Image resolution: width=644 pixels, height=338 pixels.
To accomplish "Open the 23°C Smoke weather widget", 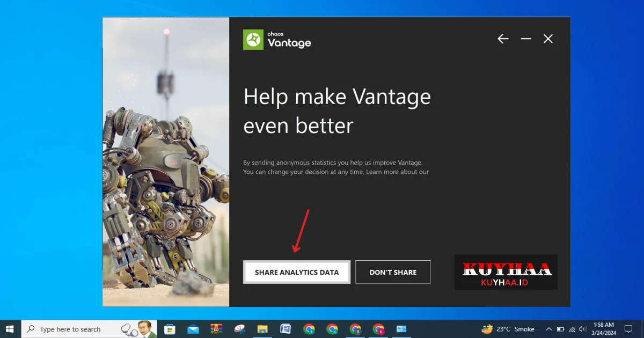I will pyautogui.click(x=508, y=329).
